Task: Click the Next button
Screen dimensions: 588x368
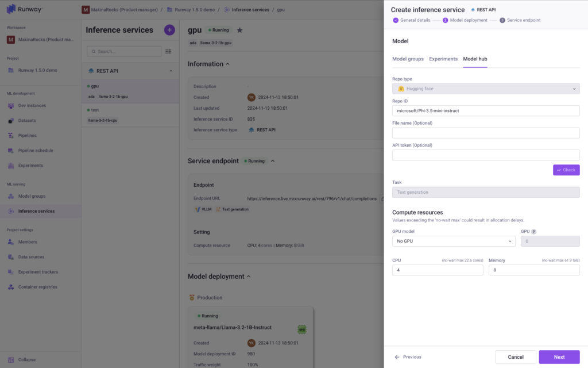Action: (x=559, y=357)
